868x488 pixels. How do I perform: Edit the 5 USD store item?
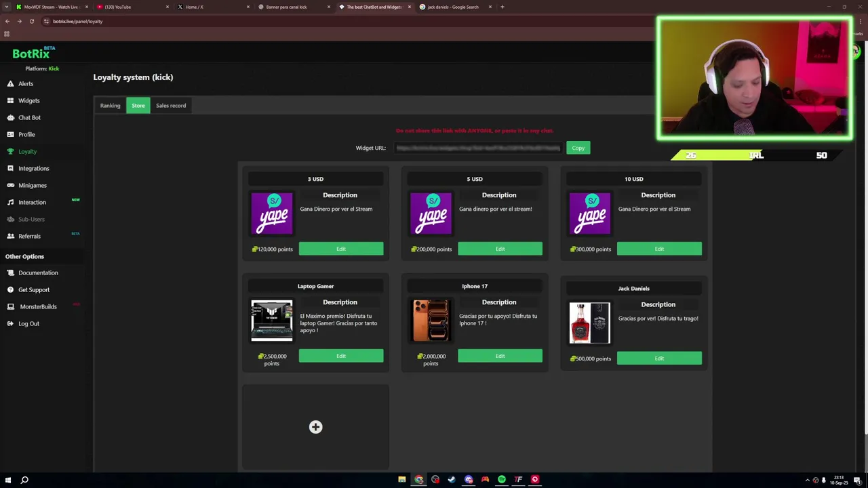coord(500,249)
